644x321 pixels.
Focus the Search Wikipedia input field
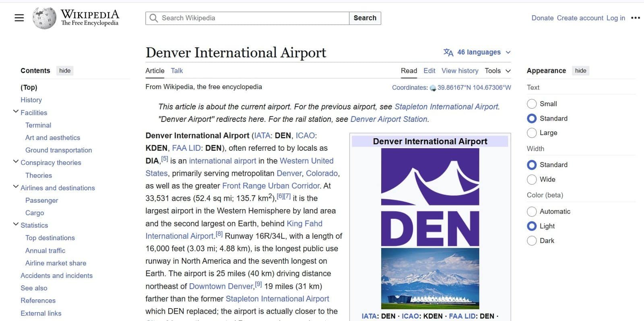click(x=247, y=18)
